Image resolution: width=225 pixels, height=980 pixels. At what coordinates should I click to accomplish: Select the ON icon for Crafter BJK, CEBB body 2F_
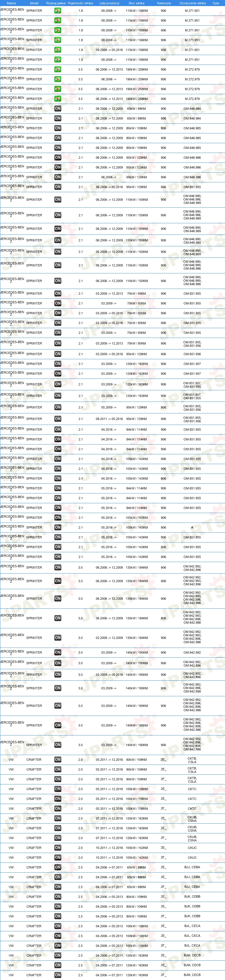click(58, 916)
